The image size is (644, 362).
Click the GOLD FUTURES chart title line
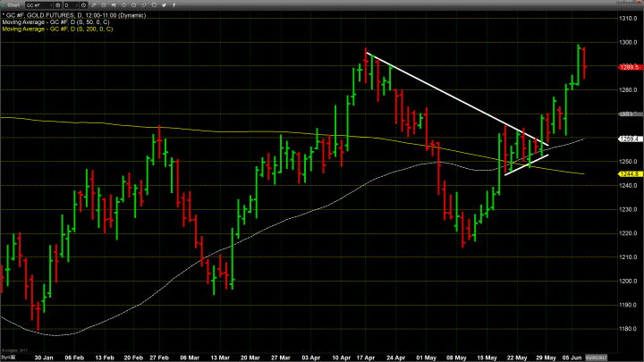pyautogui.click(x=67, y=17)
